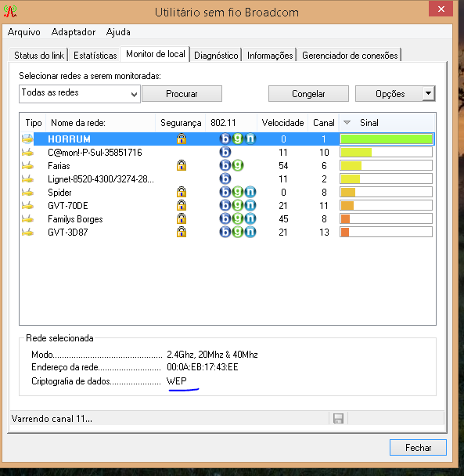
Task: Click the network address 00:0A:EB:17:43:EE
Action: tap(203, 367)
